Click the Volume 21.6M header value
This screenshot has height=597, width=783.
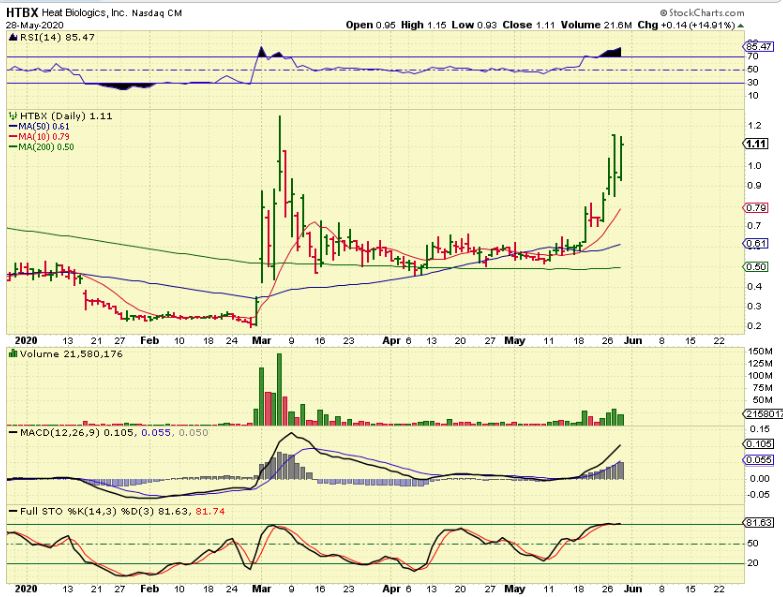(x=596, y=25)
